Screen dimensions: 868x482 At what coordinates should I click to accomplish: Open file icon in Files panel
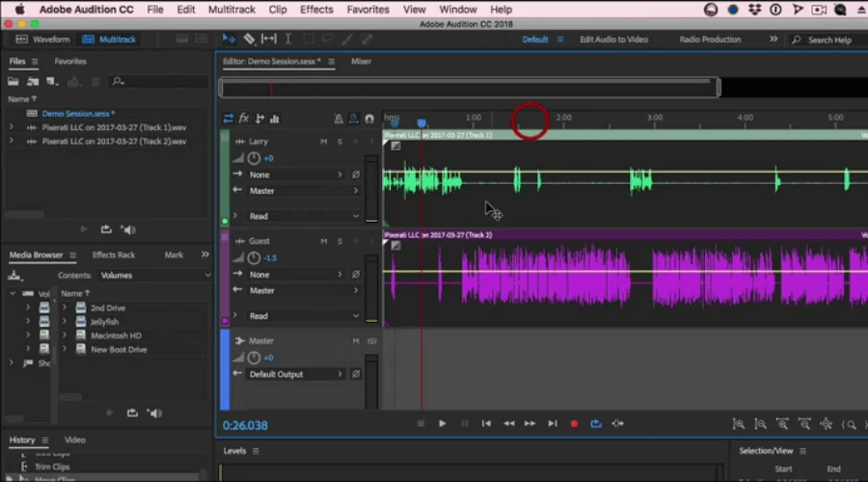tap(13, 82)
